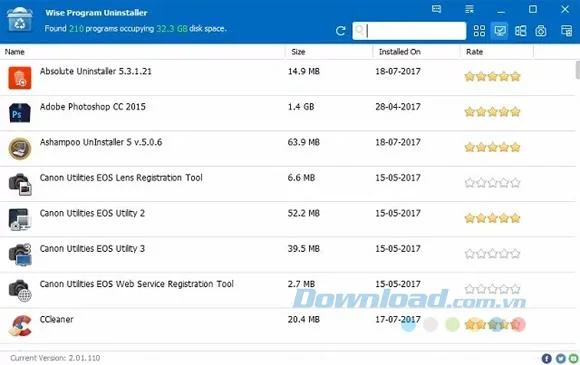Select 'Ashampoo UnInstaller 5 v.5.0.6' name
The image size is (580, 365).
coord(101,142)
